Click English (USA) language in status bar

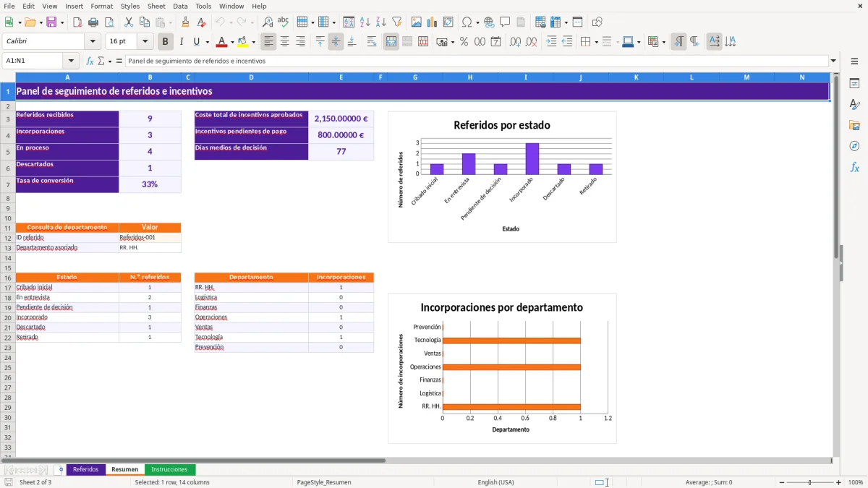point(496,481)
